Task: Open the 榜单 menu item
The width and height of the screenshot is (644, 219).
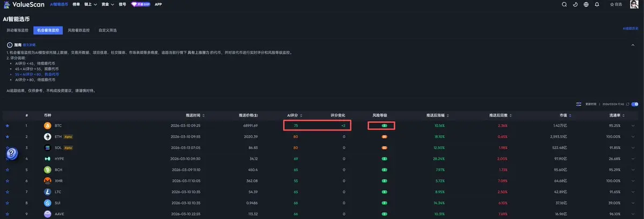Action: (76, 4)
